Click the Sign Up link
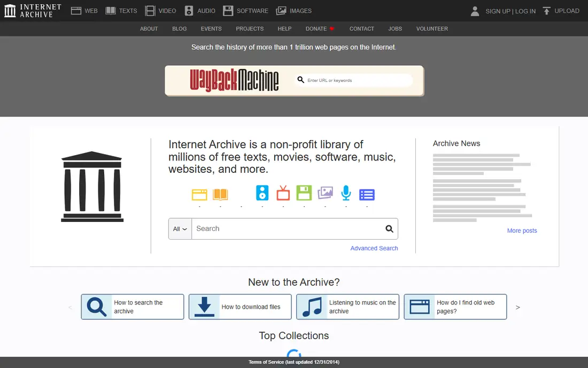Screen dimensions: 588x368 pos(498,11)
